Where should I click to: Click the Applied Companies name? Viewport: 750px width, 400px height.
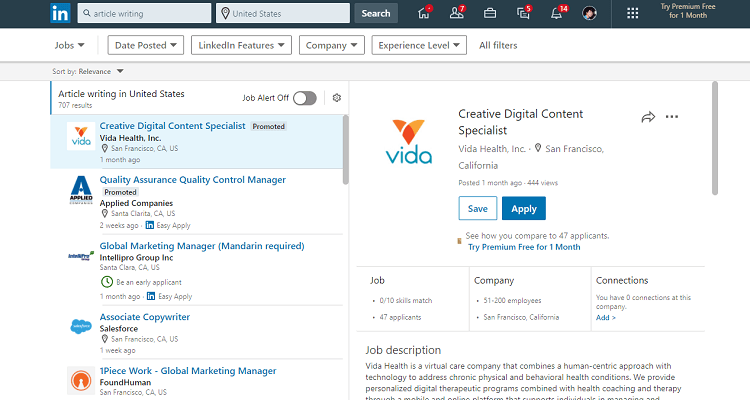coord(136,203)
